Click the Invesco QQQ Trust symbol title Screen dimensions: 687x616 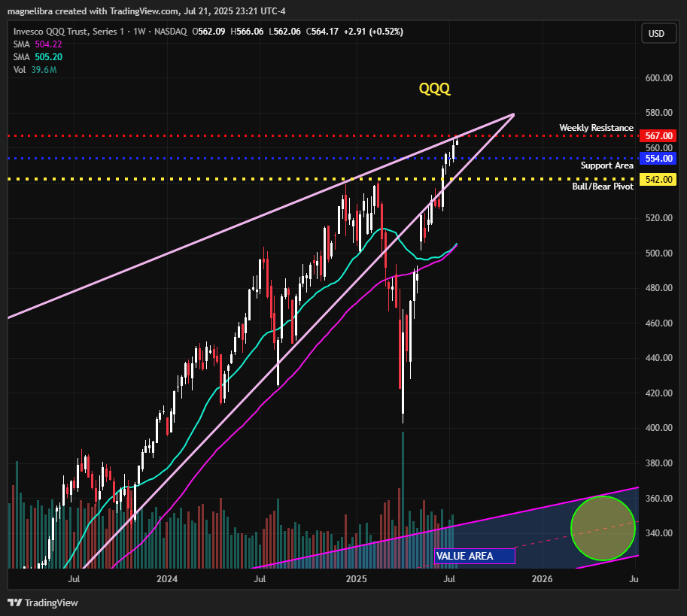(68, 32)
